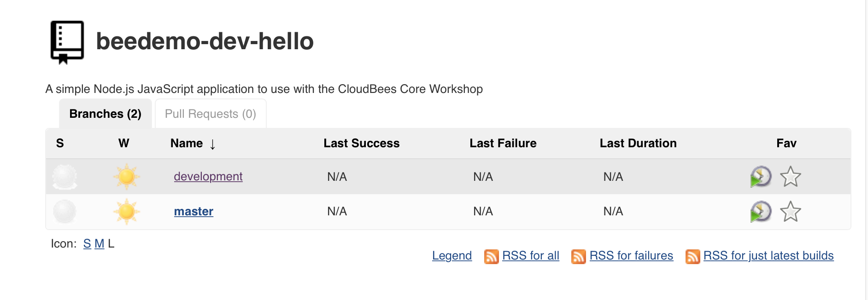This screenshot has height=300, width=868.
Task: Switch to the Pull Requests (0) tab
Action: click(x=211, y=114)
